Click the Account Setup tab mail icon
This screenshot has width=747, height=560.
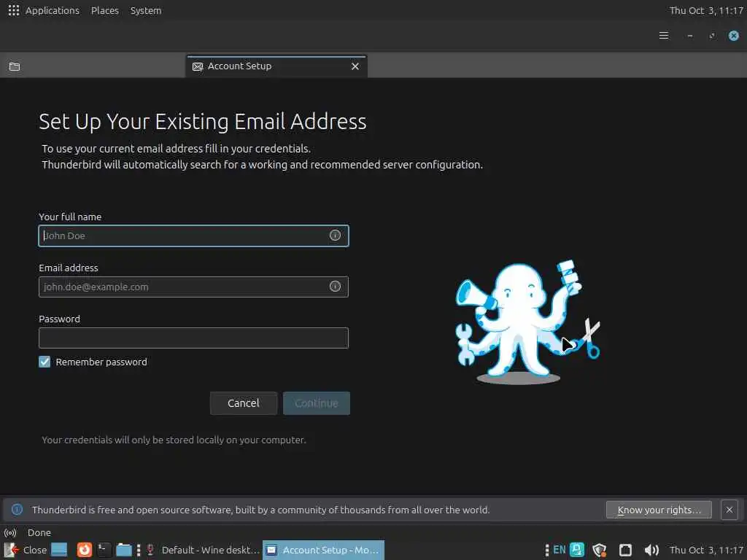[198, 66]
